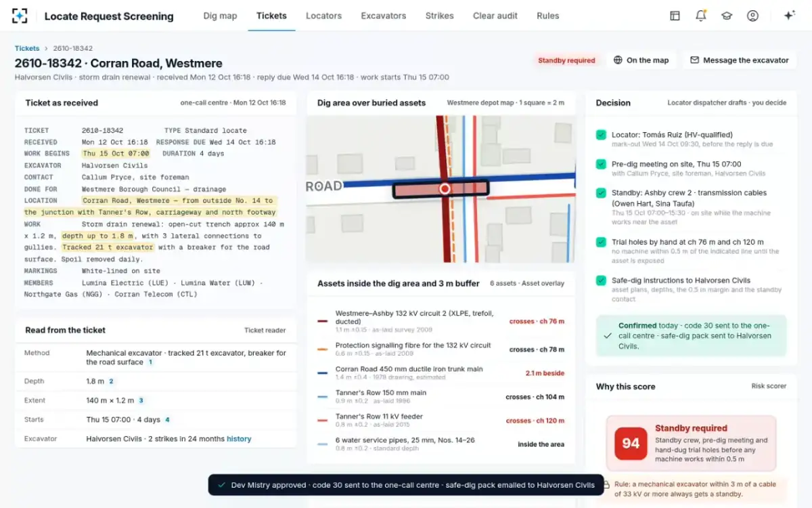
Task: Toggle the Standby: Ashby crew 2 checkbox
Action: point(601,193)
